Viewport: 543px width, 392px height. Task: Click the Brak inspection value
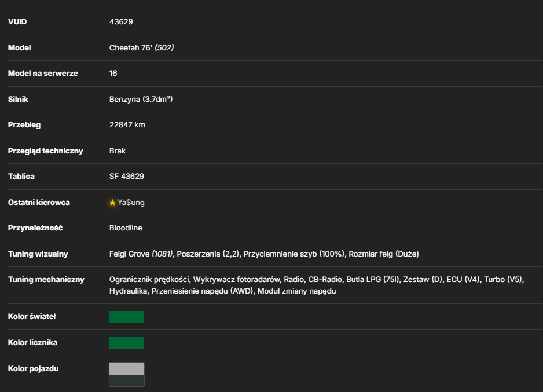(118, 151)
